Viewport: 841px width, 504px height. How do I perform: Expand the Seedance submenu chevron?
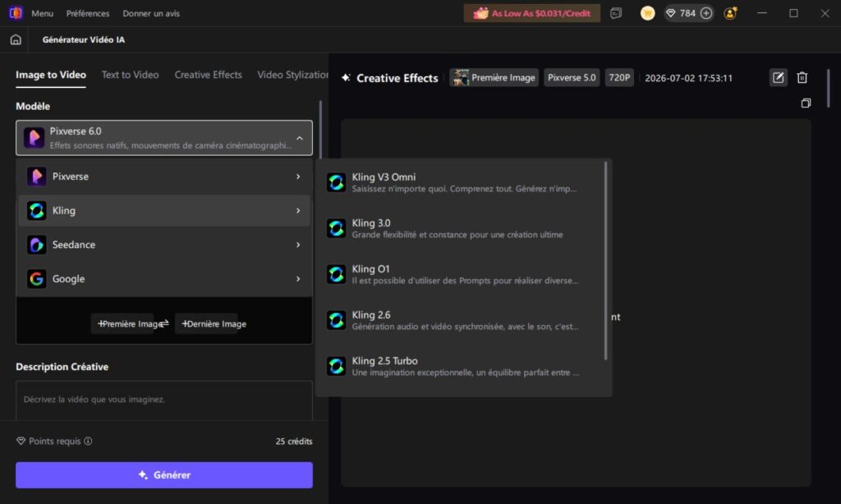tap(298, 245)
